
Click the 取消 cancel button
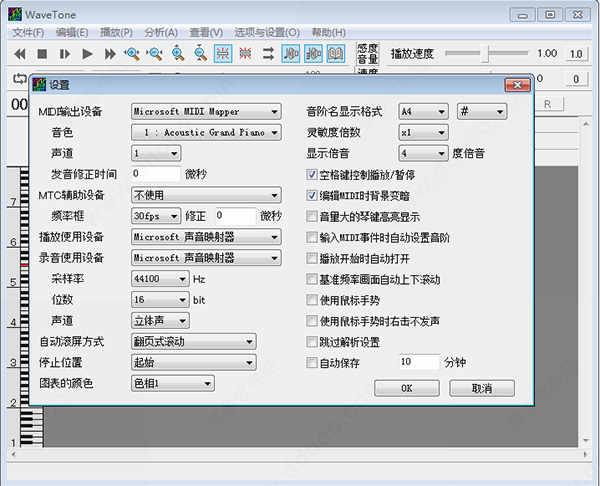[x=482, y=388]
